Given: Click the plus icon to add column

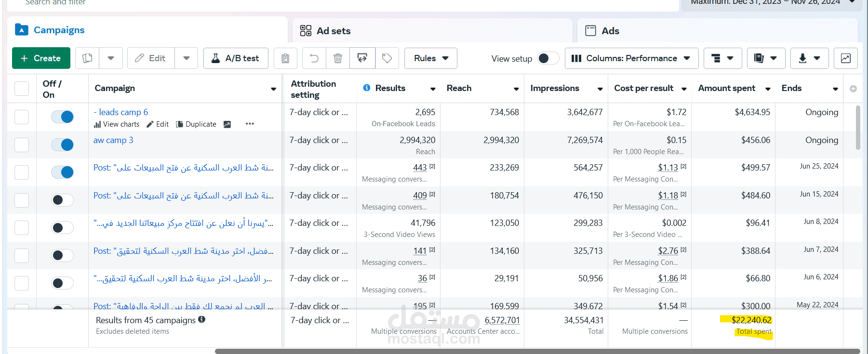Looking at the screenshot, I should tap(853, 89).
